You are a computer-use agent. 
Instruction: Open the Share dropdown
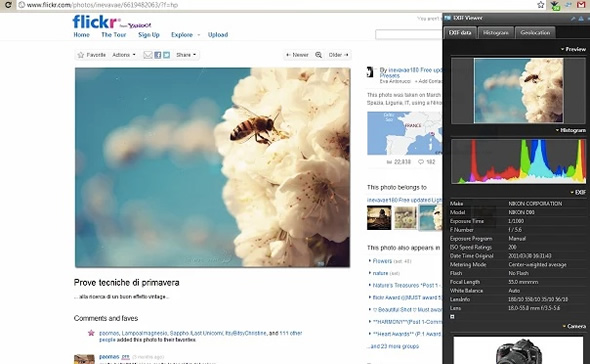coord(186,55)
